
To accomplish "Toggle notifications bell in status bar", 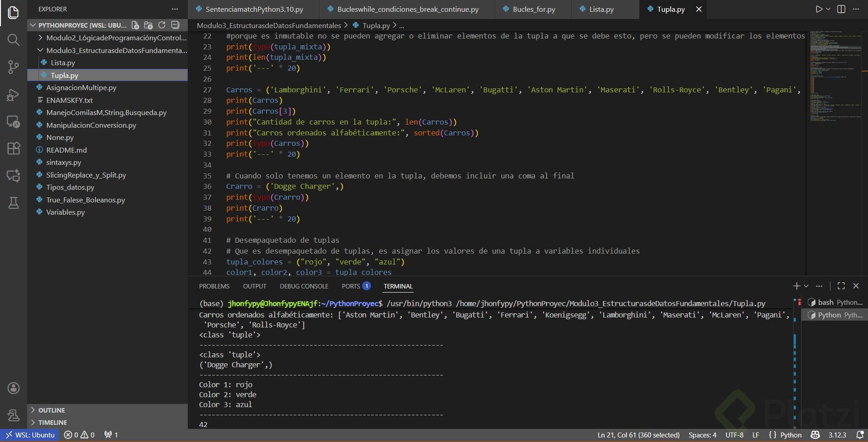I will click(859, 435).
